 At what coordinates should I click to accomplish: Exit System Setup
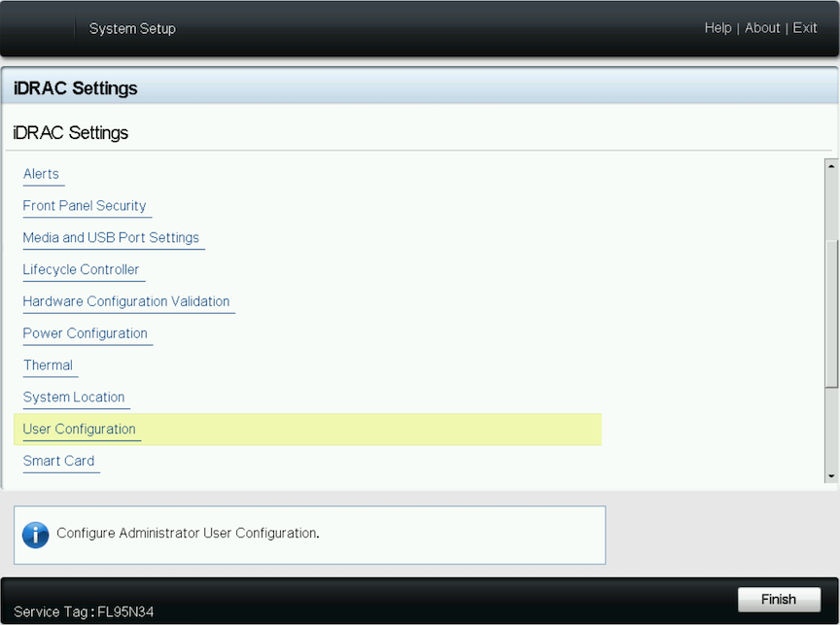805,28
